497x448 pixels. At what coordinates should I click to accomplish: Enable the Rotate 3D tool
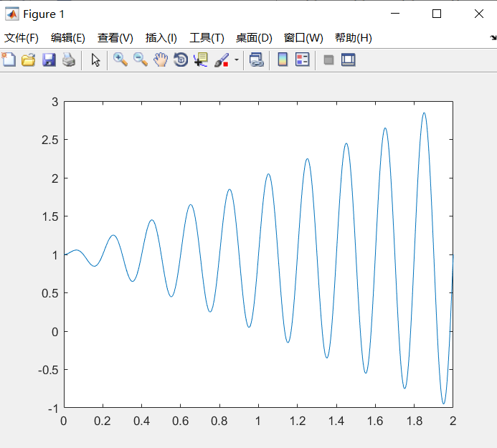(181, 59)
